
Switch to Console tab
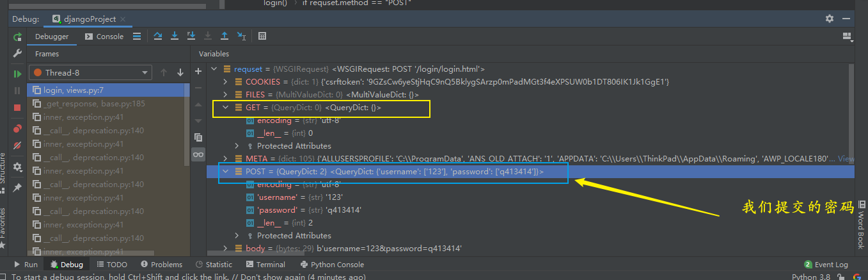[x=104, y=37]
